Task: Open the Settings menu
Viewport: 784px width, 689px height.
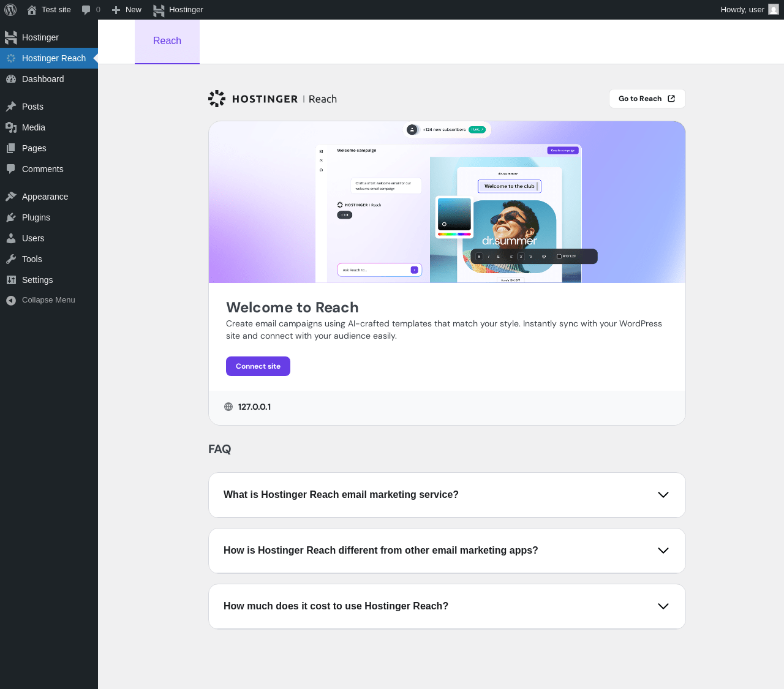Action: tap(49, 280)
